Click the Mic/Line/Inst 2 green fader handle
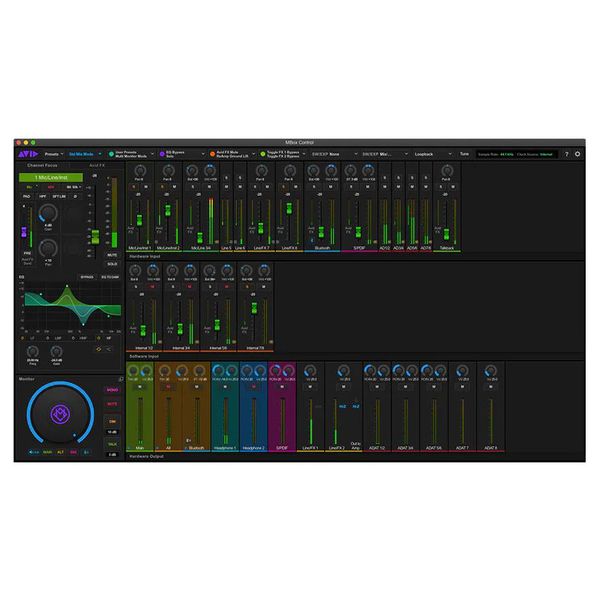 [x=168, y=210]
